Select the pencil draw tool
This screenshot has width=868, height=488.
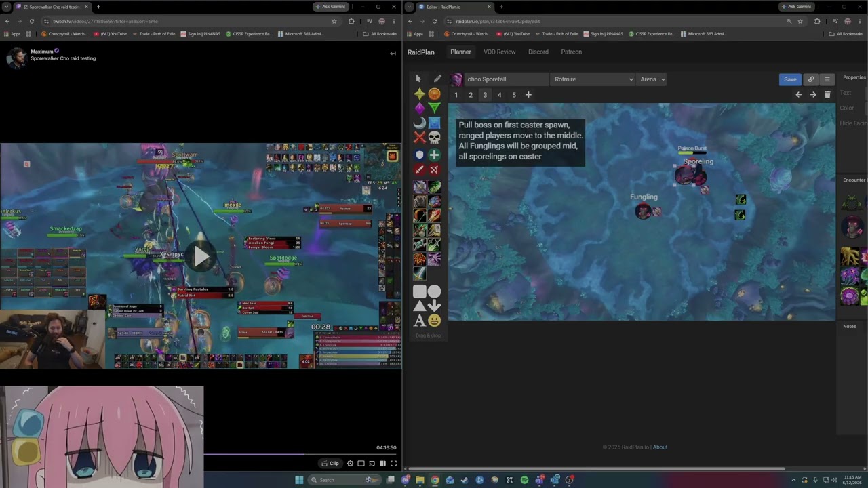point(437,79)
